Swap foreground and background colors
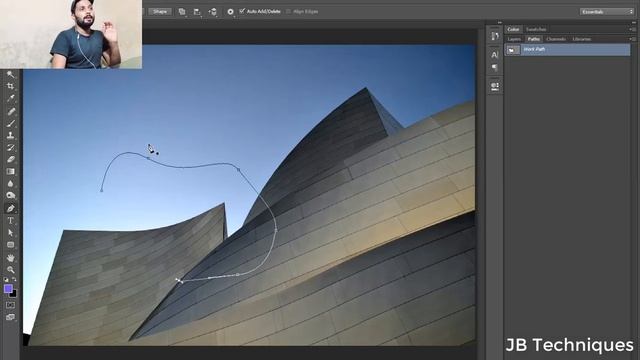This screenshot has height=360, width=640. (x=14, y=280)
